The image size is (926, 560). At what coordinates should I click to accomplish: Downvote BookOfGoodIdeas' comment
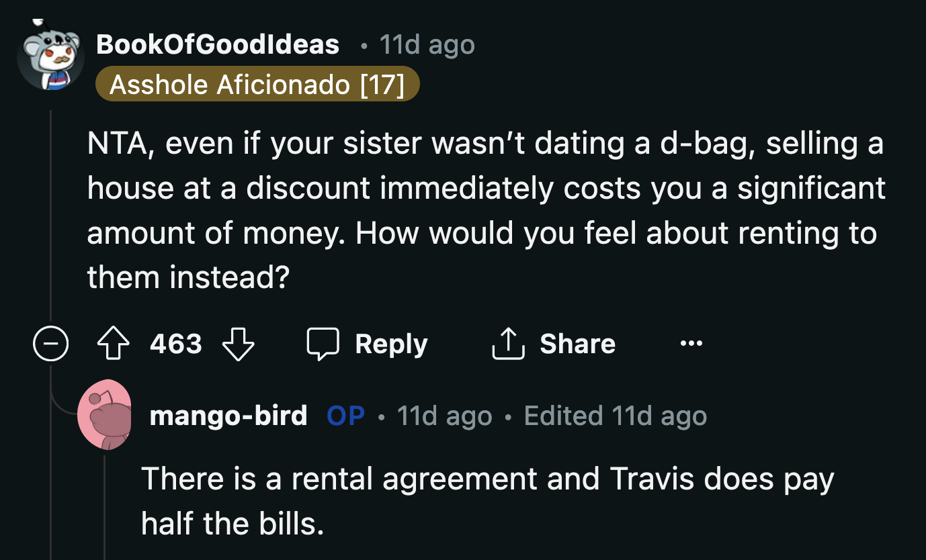pos(238,343)
